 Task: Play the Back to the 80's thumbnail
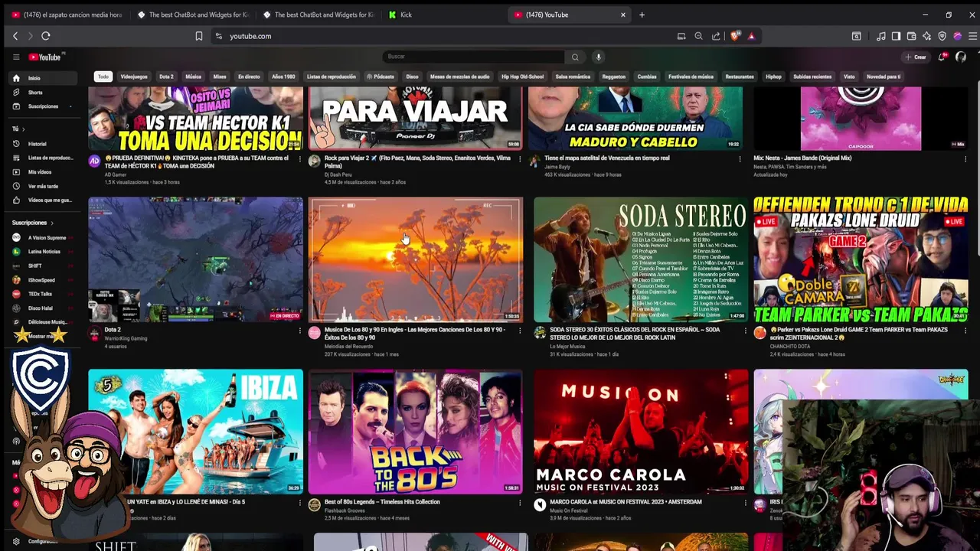click(416, 432)
